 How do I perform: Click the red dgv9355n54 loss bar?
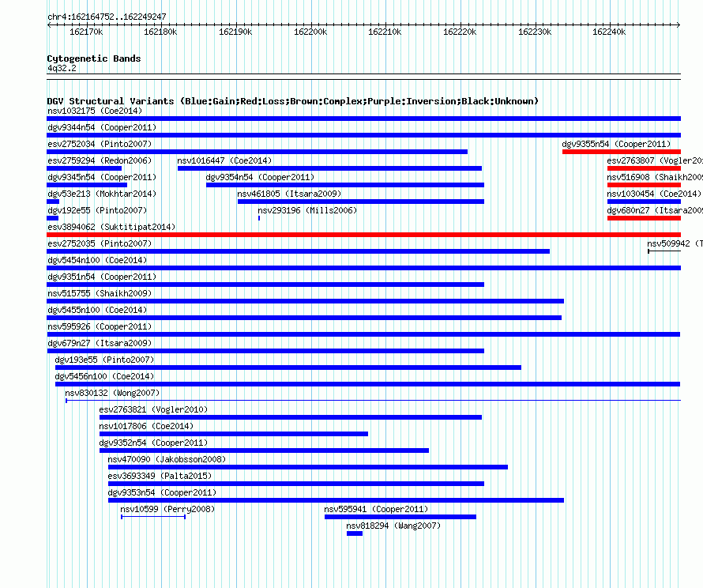coord(622,152)
